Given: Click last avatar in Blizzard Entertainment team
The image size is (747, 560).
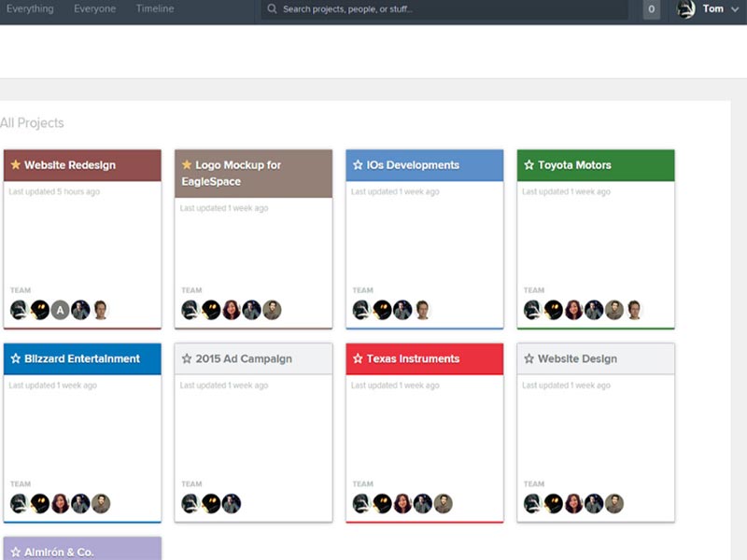Looking at the screenshot, I should 101,503.
